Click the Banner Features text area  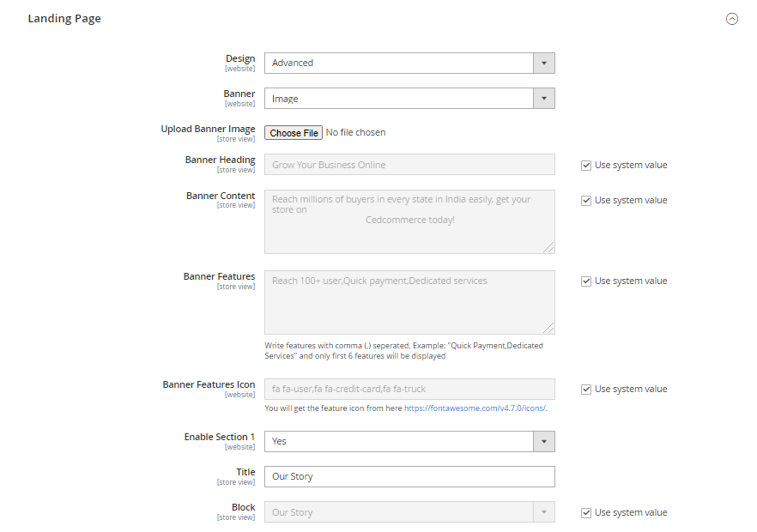pos(409,302)
